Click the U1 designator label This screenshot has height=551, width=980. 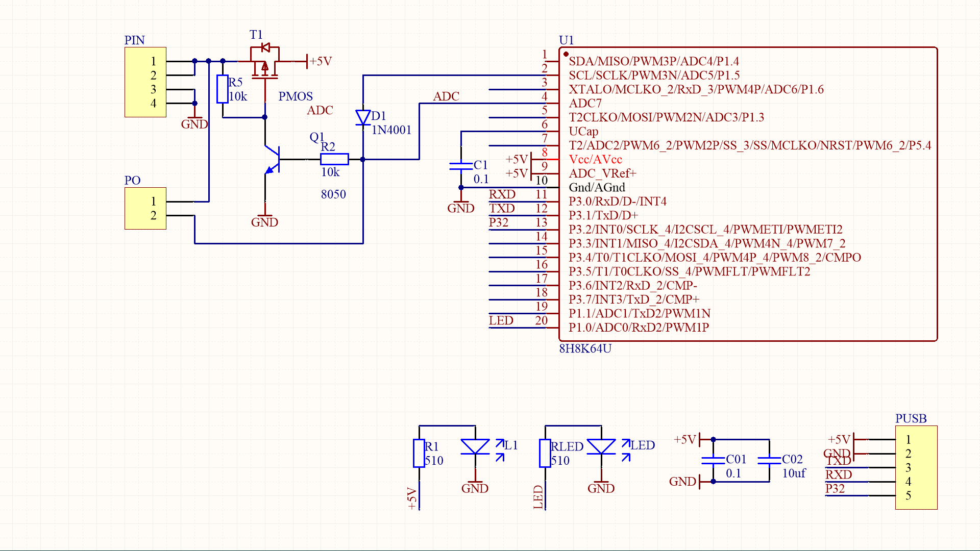(x=567, y=40)
